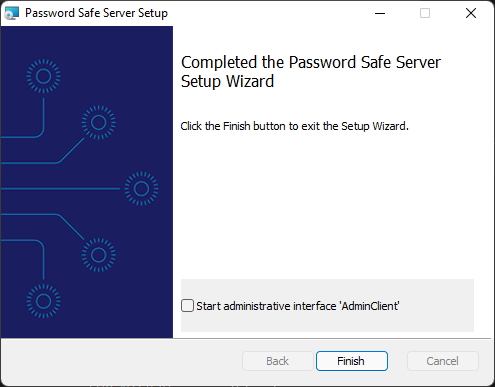Close the Password Safe Server Setup window
Viewport: 495px width, 387px height.
(471, 13)
